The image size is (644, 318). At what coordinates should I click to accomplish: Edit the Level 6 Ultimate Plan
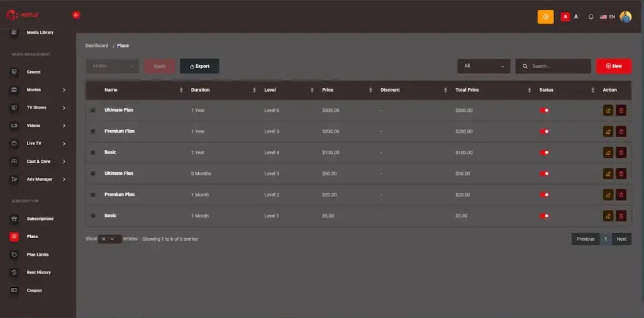[608, 111]
